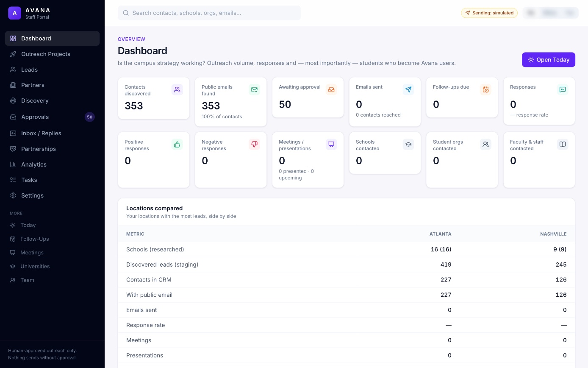Screen dimensions: 588x368
Task: Click the Negative responses thumbs-down icon
Action: [x=254, y=144]
